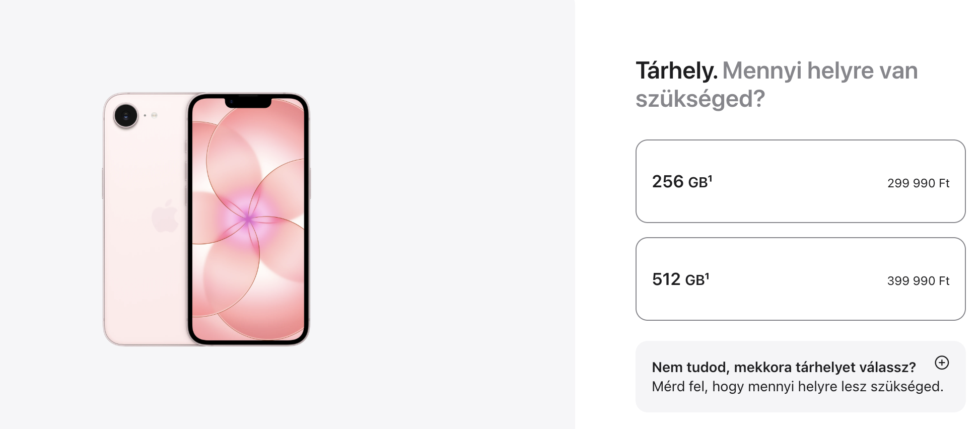Click the "512" number label

point(666,279)
